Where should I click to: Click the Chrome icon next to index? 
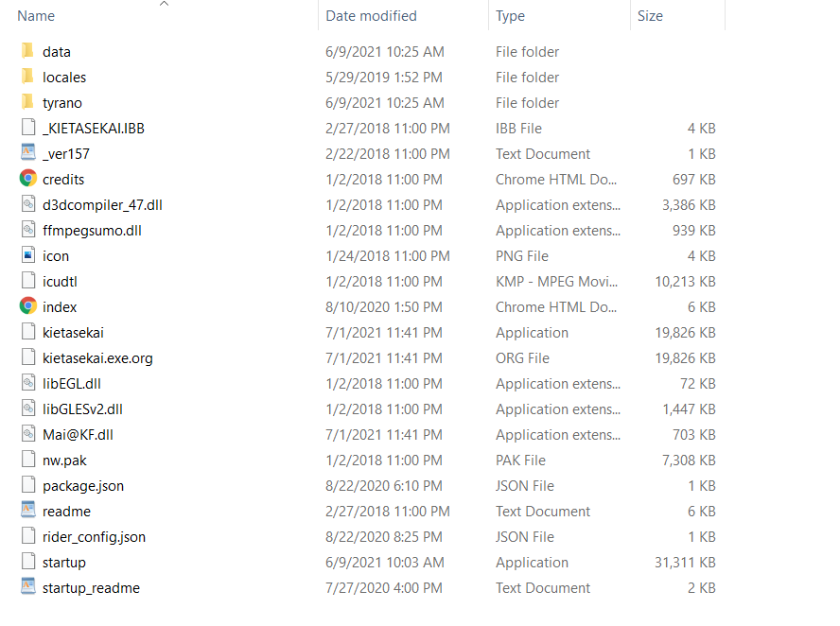28,306
